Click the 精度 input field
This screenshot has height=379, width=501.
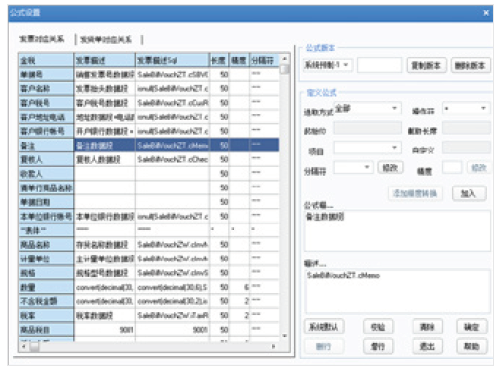(x=452, y=168)
